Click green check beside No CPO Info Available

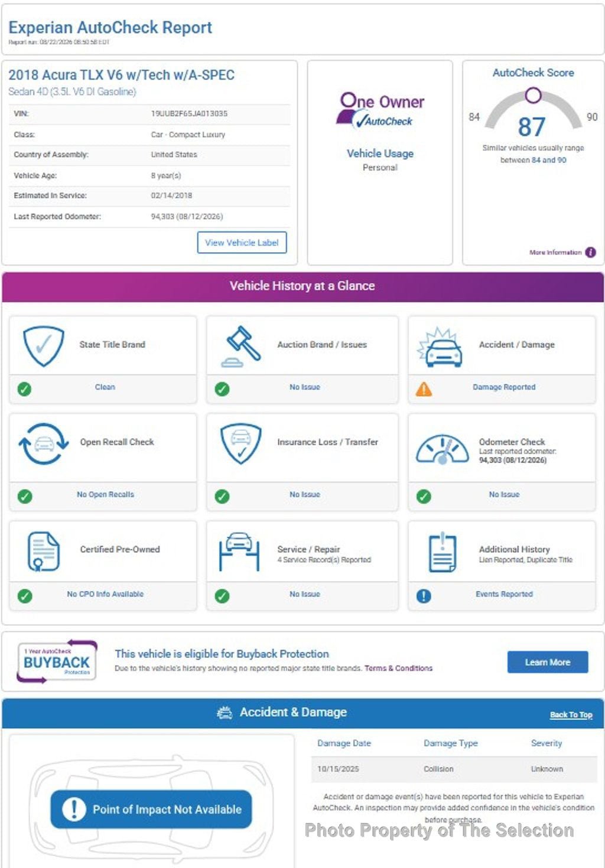click(25, 596)
